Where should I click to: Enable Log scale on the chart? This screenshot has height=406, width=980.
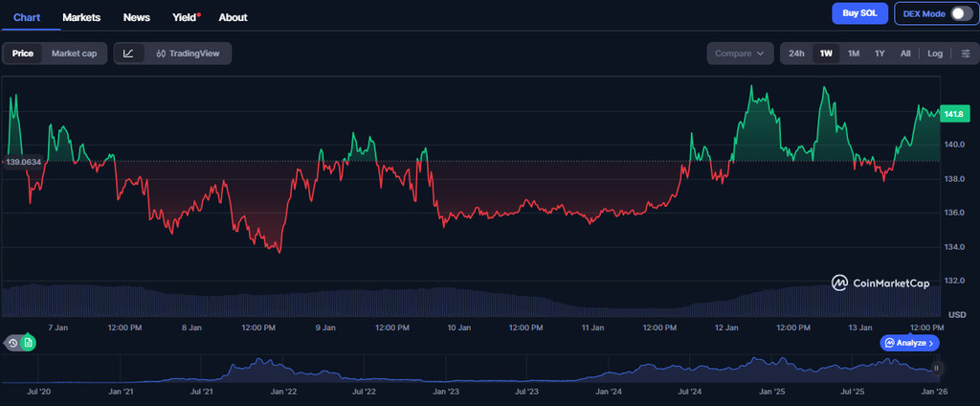click(934, 54)
